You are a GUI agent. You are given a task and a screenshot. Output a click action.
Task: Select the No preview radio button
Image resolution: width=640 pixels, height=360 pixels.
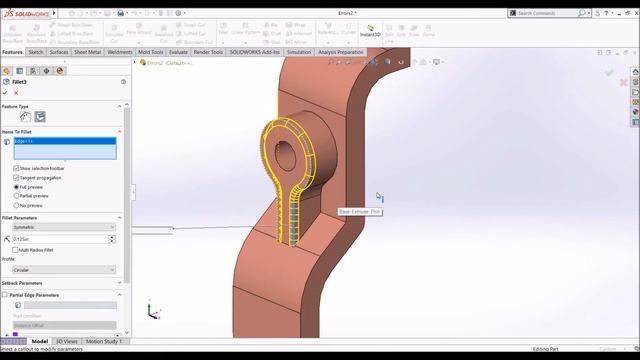click(16, 205)
